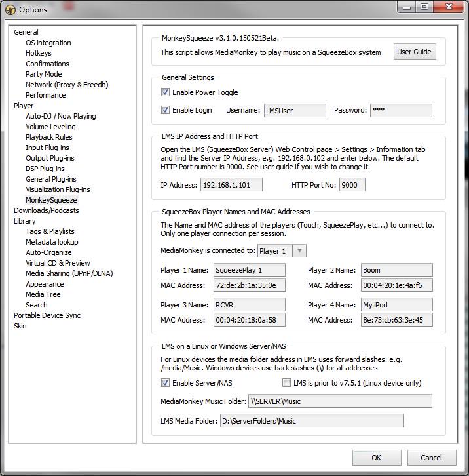Click the Username field LMSUser
This screenshot has width=469, height=476.
point(295,111)
